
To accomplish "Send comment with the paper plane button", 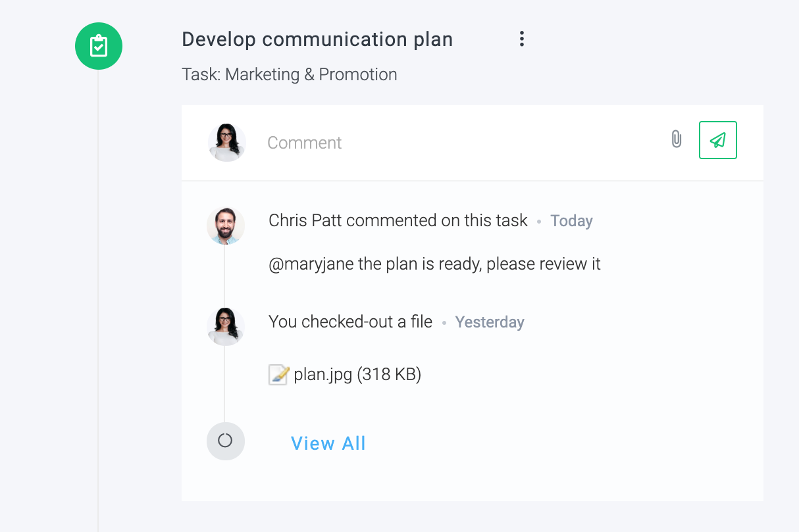I will coord(718,140).
